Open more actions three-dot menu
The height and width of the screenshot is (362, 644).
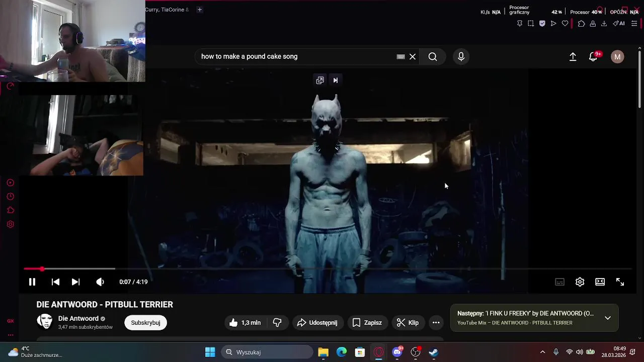click(436, 323)
